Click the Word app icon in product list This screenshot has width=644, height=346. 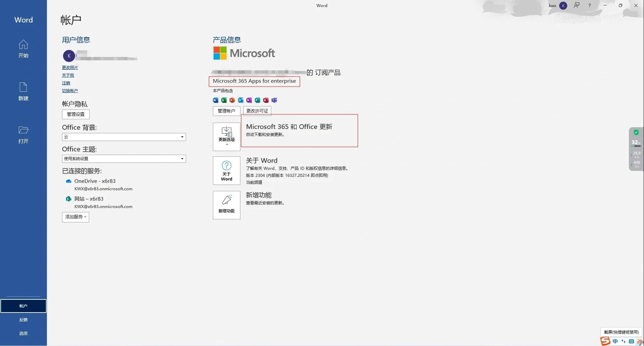[x=216, y=100]
